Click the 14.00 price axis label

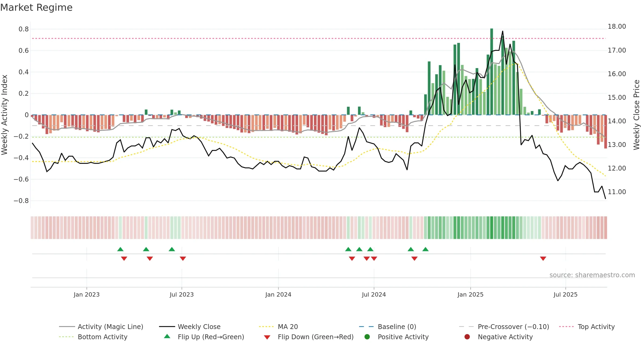617,121
